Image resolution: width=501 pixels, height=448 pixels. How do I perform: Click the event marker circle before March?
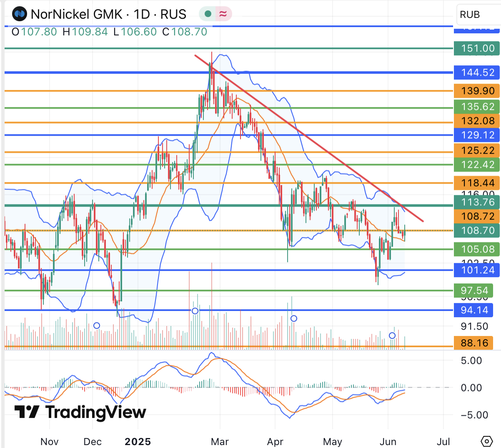195,311
